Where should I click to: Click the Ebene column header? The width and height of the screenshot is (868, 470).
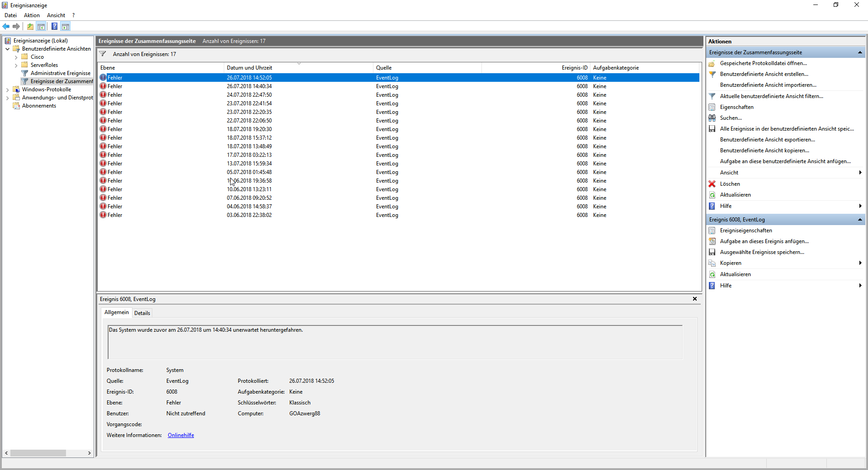[160, 68]
